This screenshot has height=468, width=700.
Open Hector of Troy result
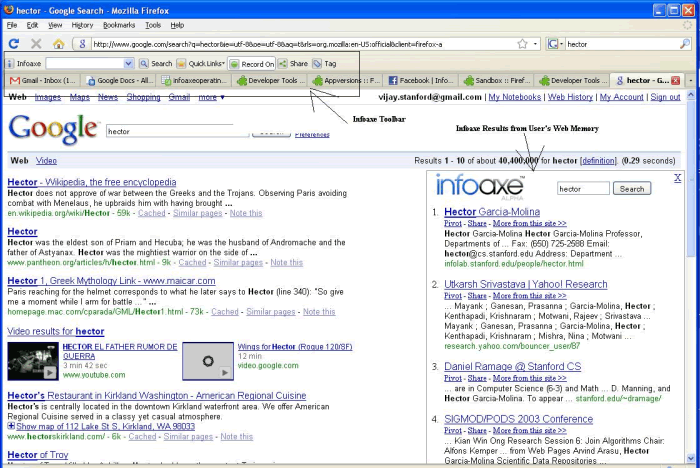pyautogui.click(x=38, y=455)
